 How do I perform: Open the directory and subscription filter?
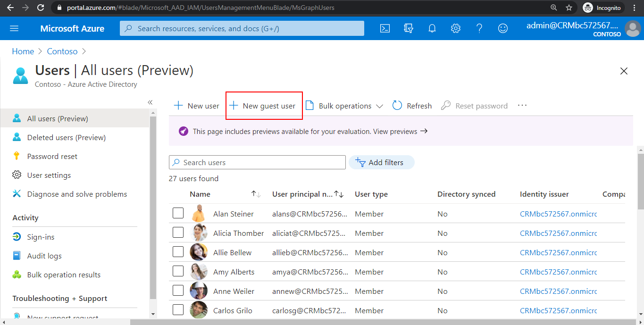point(408,28)
